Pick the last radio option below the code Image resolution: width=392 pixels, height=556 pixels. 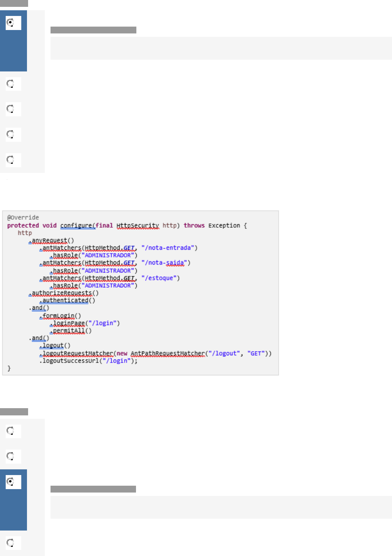point(11,543)
